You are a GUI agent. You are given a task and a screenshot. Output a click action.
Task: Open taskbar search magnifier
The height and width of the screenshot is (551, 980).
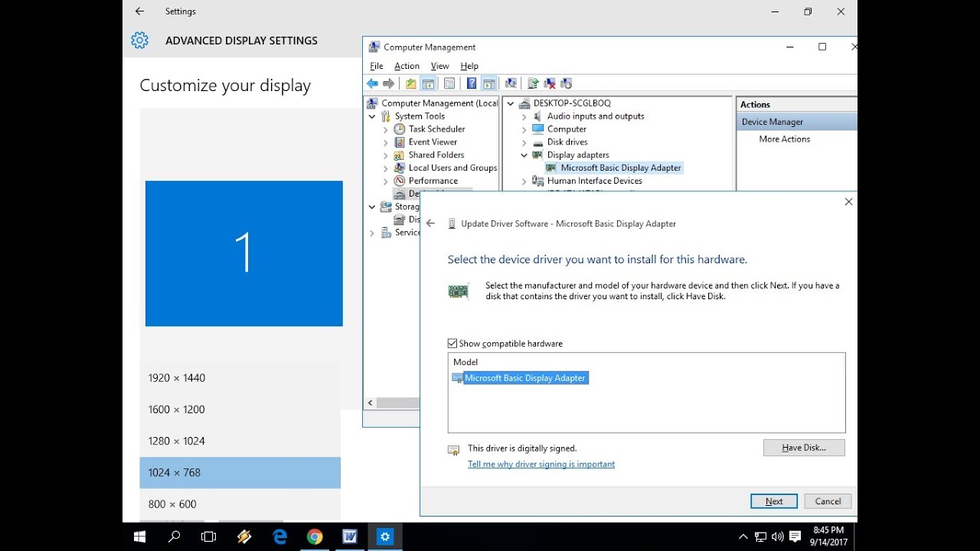[x=175, y=537]
